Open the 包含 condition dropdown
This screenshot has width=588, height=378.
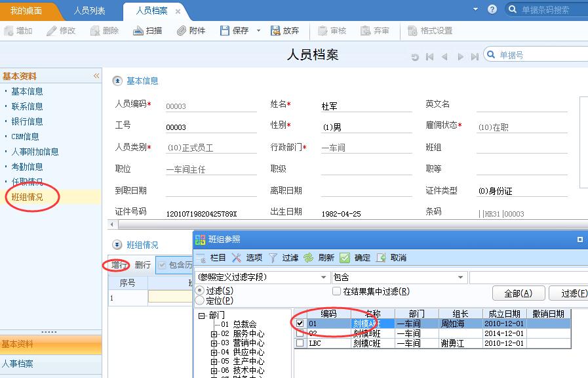point(461,278)
